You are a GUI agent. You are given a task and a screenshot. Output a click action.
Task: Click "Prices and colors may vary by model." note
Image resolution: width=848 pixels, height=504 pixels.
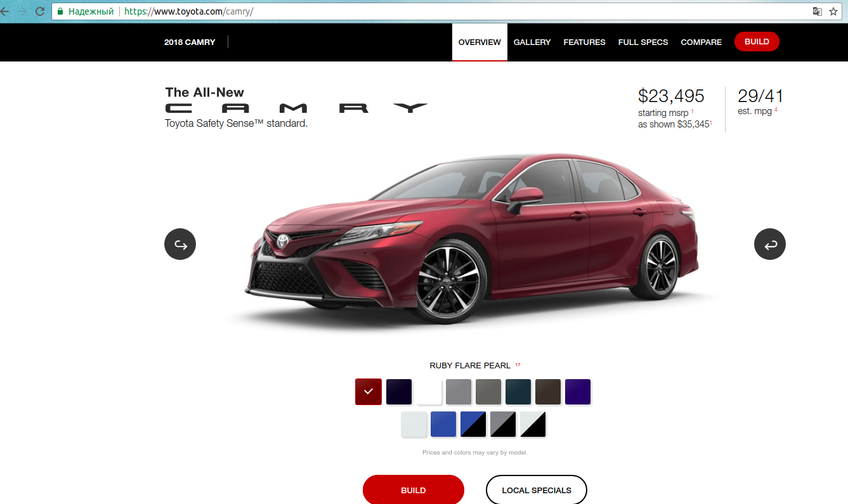point(475,453)
